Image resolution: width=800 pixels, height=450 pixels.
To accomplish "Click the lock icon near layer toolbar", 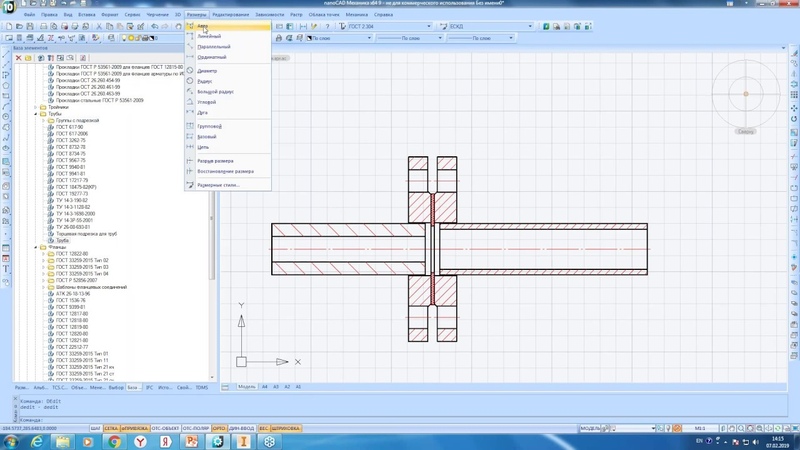I will [279, 38].
